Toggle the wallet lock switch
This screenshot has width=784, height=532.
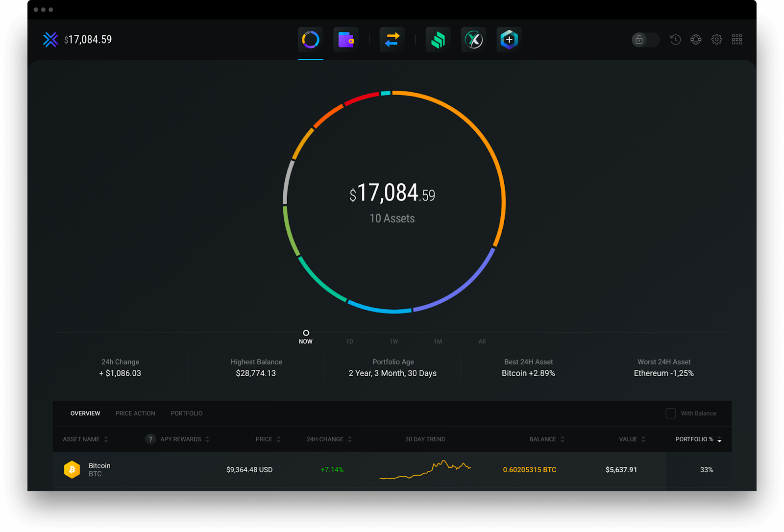645,40
